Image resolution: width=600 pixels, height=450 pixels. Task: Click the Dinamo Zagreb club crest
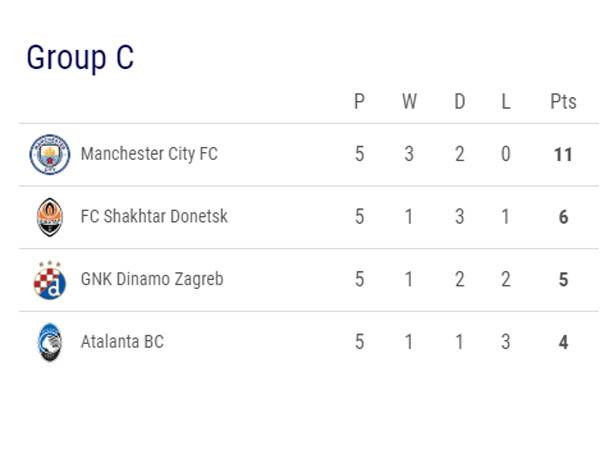click(x=49, y=280)
